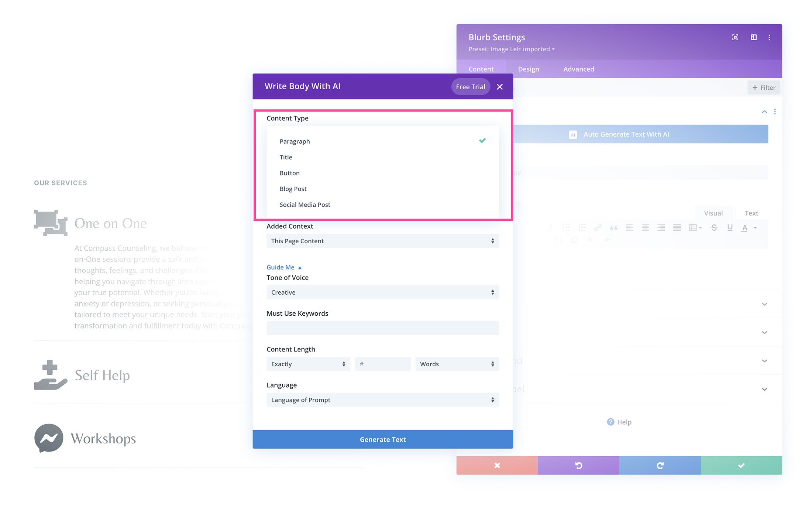This screenshot has width=812, height=511.
Task: Click the Generate Text button
Action: [383, 439]
